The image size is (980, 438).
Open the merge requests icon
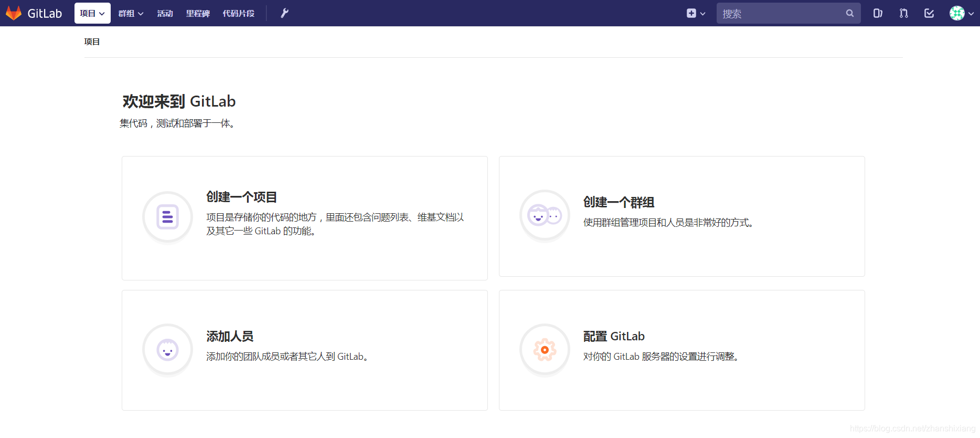pyautogui.click(x=903, y=13)
